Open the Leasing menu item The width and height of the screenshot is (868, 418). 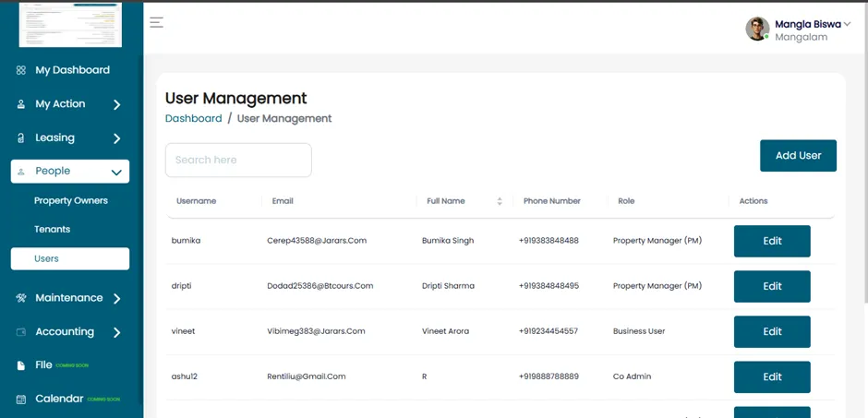pos(54,137)
